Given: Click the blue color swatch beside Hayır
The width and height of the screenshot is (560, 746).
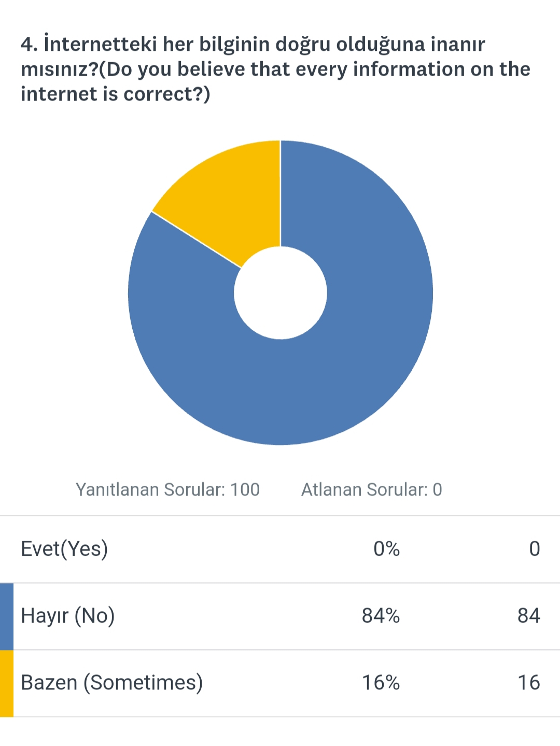Looking at the screenshot, I should [x=7, y=616].
